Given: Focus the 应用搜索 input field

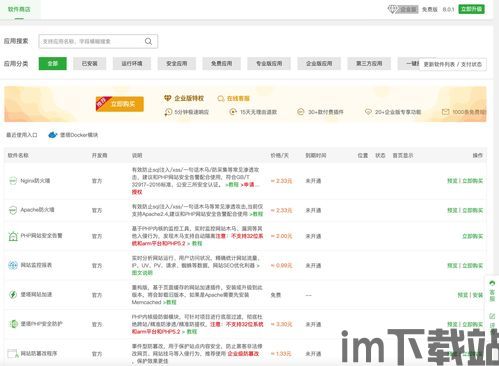Looking at the screenshot, I should pos(98,41).
